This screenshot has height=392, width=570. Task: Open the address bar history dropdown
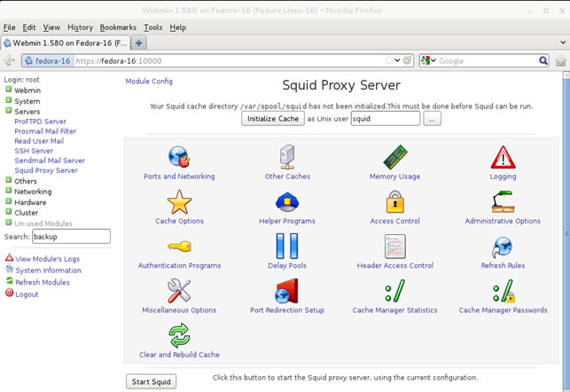[x=397, y=60]
